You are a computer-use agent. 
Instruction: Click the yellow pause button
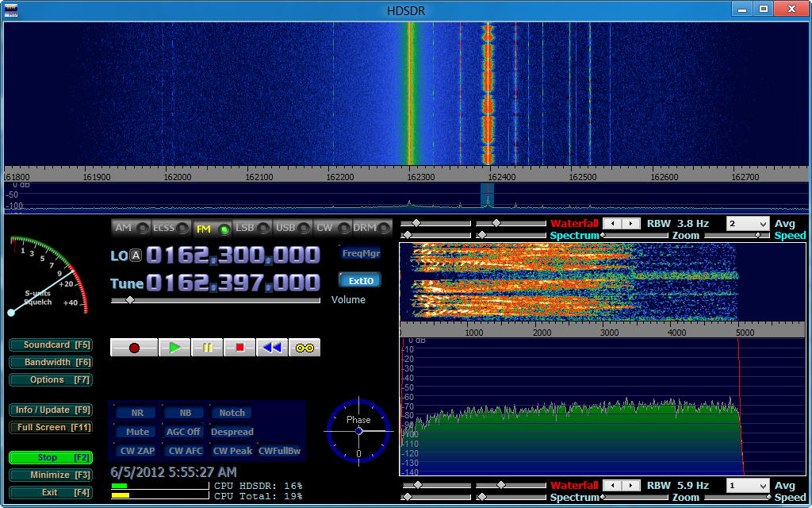pyautogui.click(x=208, y=348)
